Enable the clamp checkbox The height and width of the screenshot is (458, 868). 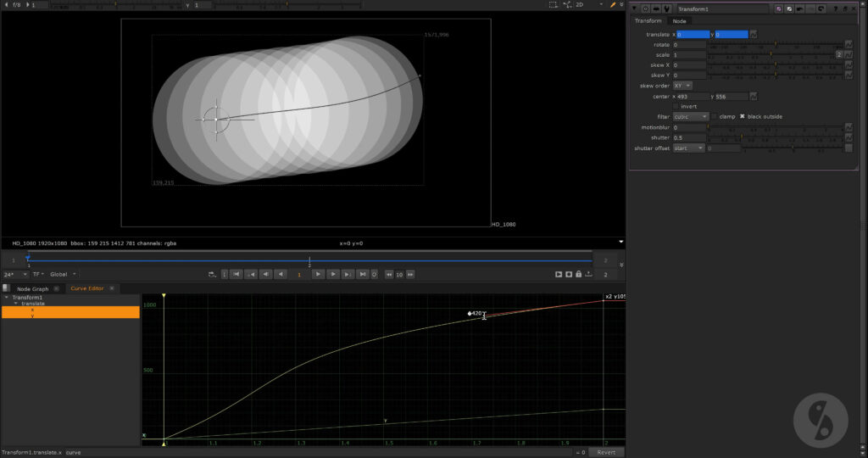tap(714, 116)
